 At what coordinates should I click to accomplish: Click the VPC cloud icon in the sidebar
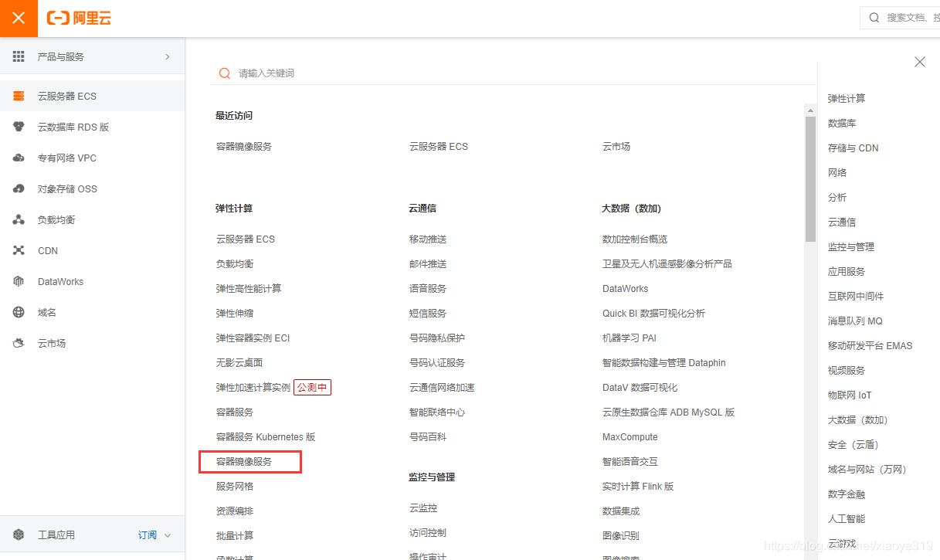[19, 158]
